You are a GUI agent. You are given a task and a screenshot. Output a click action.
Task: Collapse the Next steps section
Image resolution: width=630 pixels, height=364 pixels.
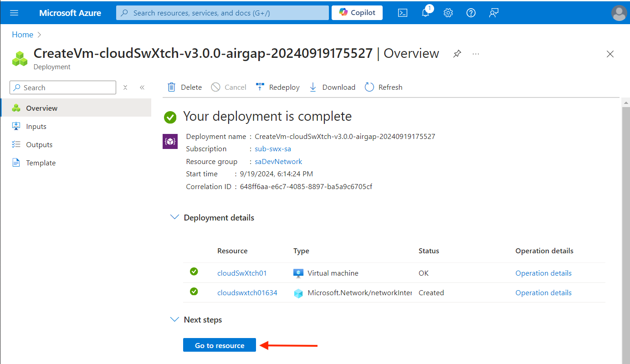click(x=174, y=319)
